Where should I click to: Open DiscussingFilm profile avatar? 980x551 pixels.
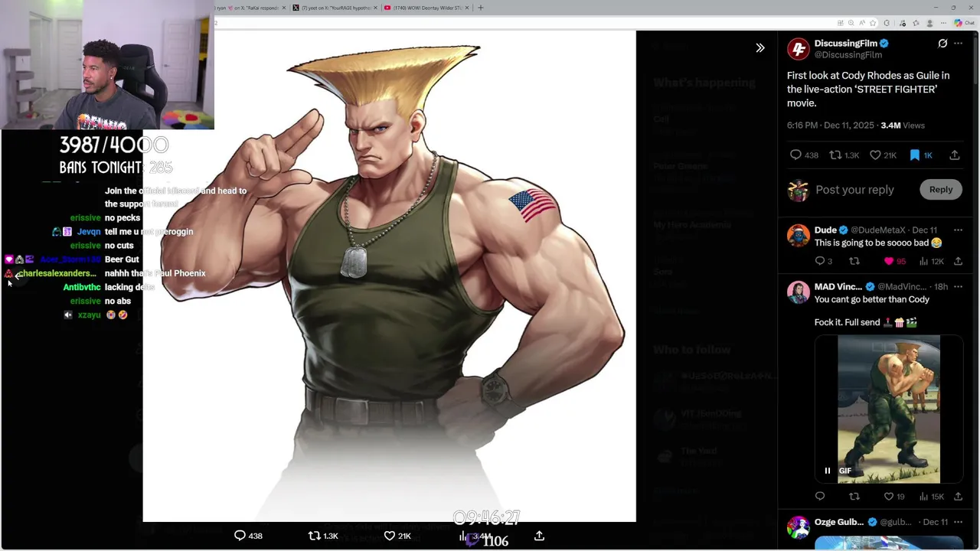pos(799,49)
